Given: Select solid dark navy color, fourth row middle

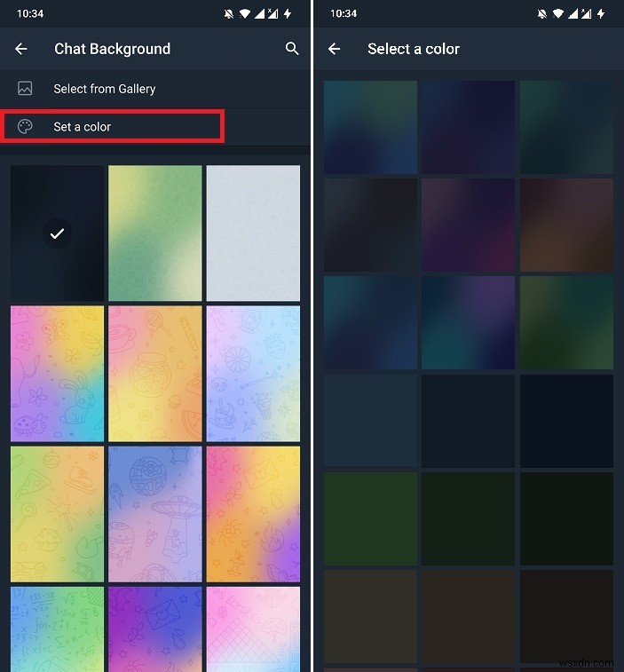Looking at the screenshot, I should 469,421.
